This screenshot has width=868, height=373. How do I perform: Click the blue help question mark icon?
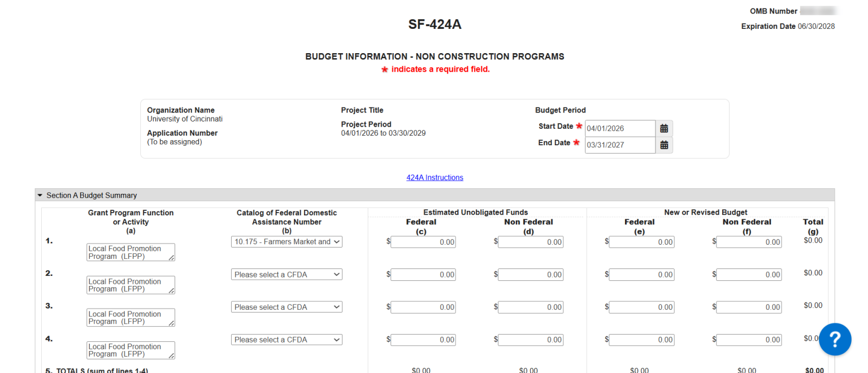click(x=835, y=339)
